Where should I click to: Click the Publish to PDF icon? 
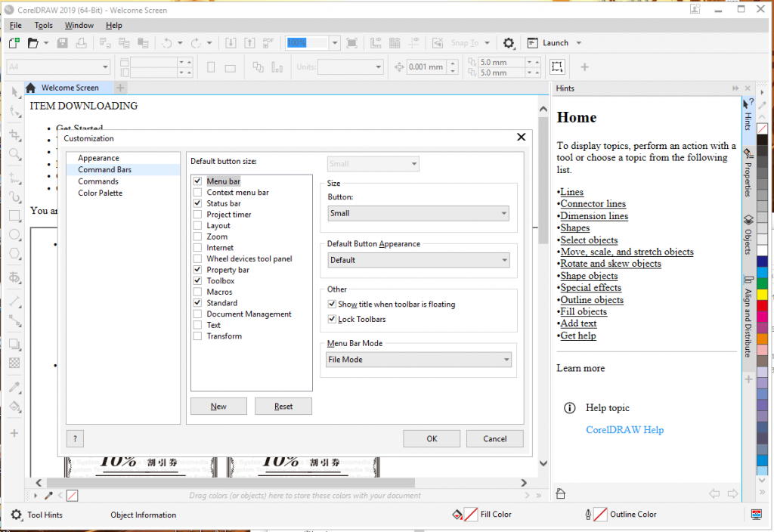pyautogui.click(x=268, y=43)
